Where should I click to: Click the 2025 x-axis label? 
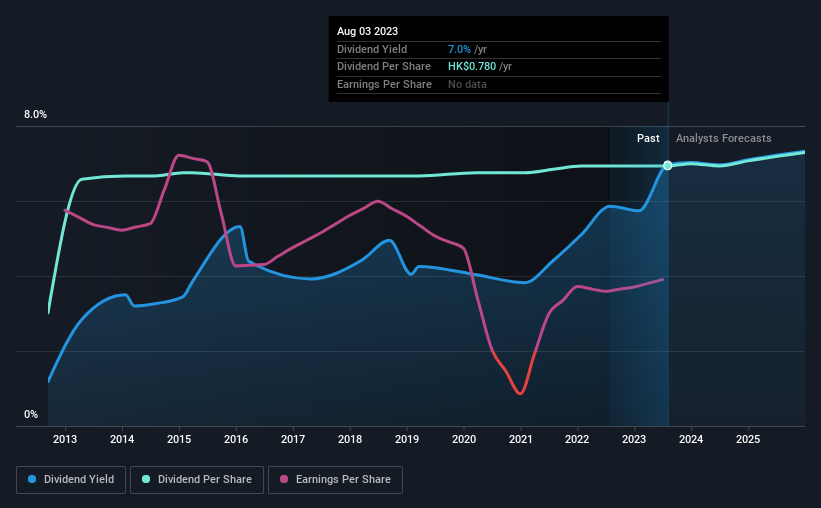pos(748,439)
